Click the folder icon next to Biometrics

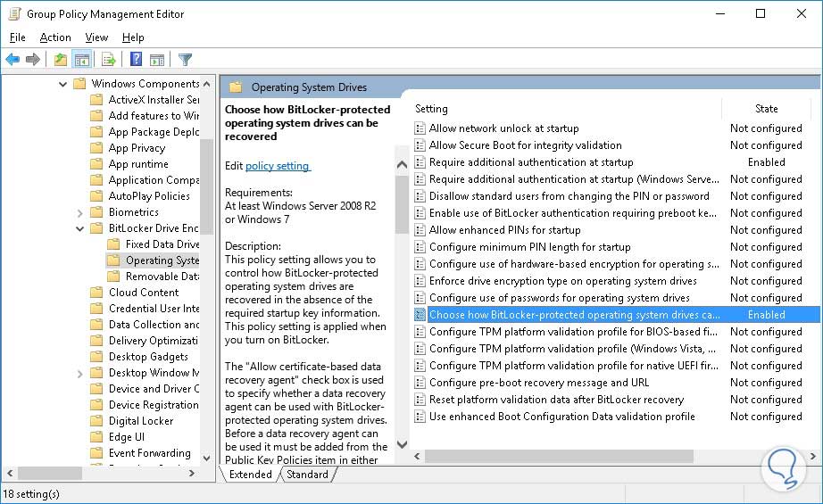click(96, 212)
